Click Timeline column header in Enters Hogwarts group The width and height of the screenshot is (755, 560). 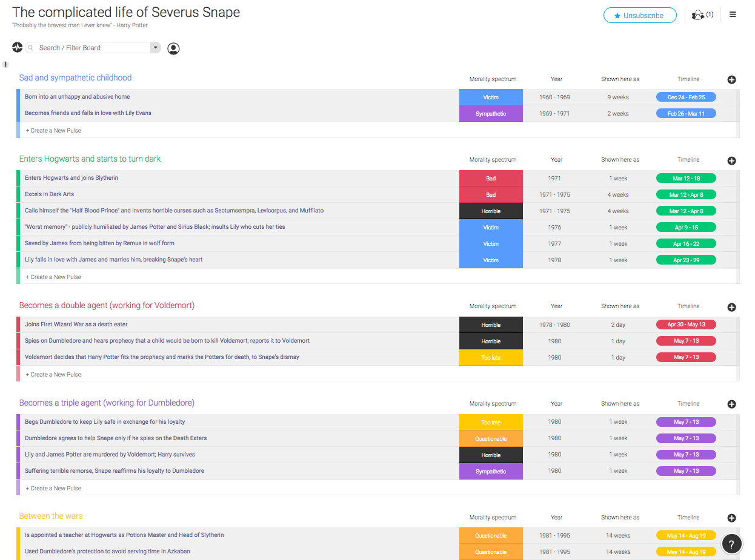coord(688,160)
